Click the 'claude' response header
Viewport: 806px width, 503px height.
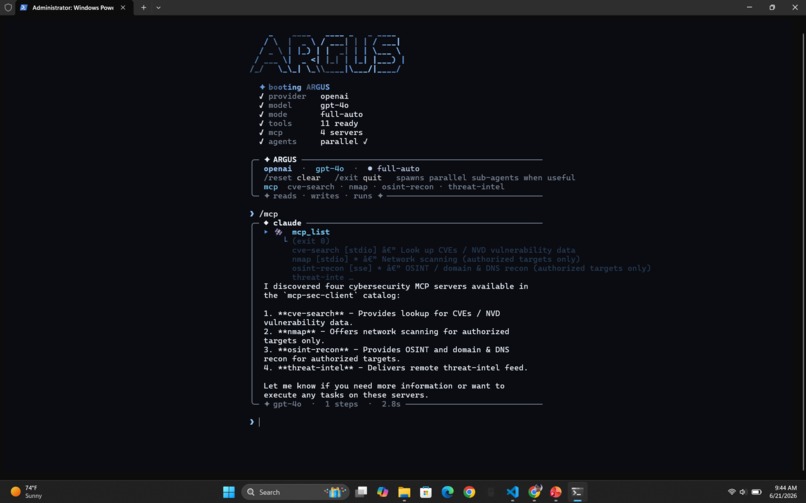pyautogui.click(x=287, y=223)
